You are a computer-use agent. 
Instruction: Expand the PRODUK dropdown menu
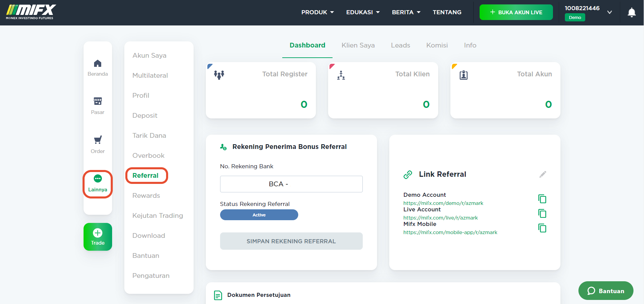coord(318,12)
